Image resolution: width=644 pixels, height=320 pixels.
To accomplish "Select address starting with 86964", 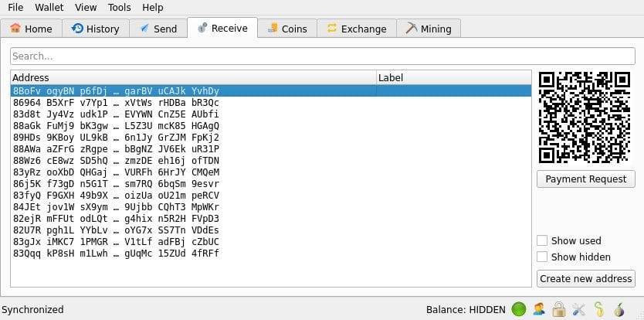I will [x=271, y=103].
